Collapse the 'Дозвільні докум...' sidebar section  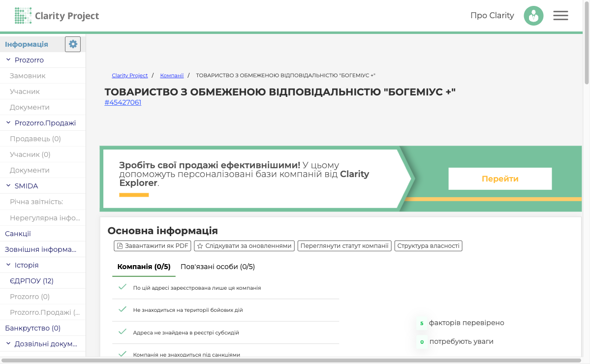click(8, 343)
